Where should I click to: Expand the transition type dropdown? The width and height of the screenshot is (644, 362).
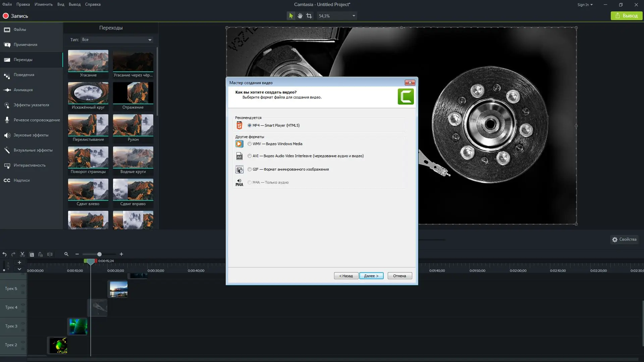(150, 40)
